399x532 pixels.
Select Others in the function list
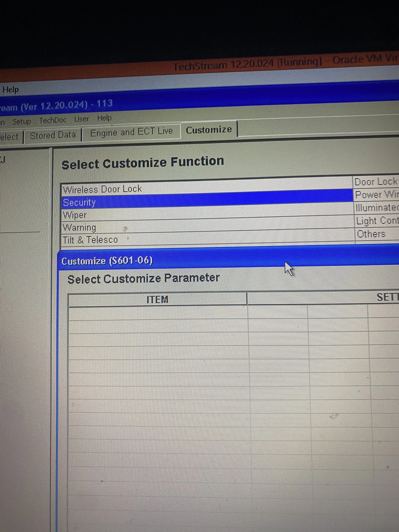click(371, 234)
